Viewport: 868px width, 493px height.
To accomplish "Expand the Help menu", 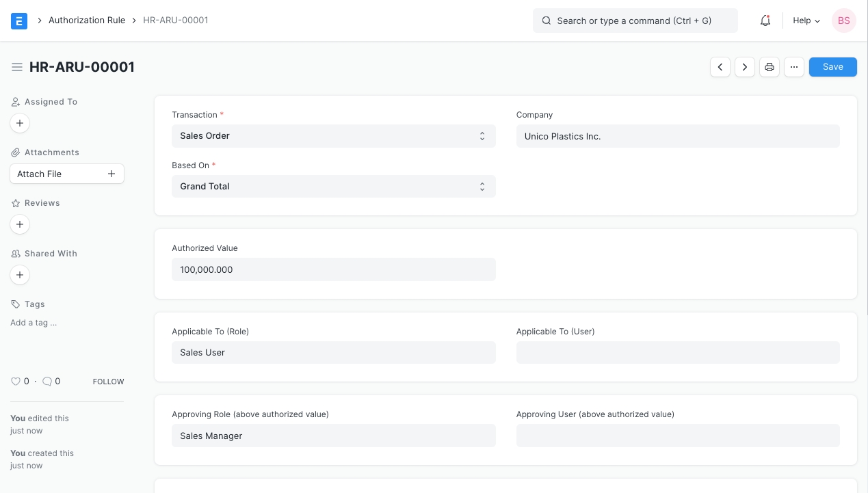I will (806, 21).
